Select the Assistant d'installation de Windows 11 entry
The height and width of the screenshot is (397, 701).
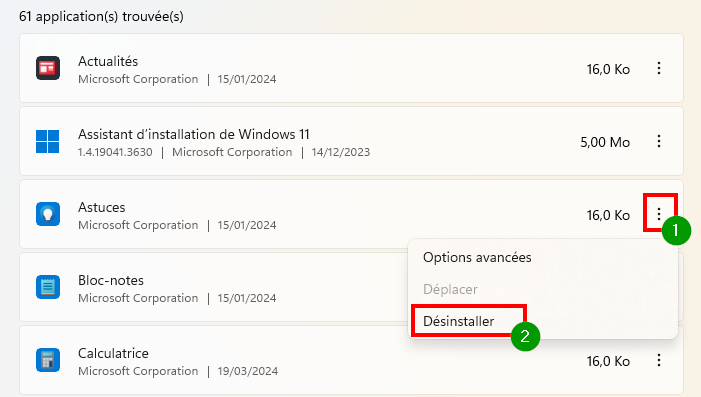[194, 134]
